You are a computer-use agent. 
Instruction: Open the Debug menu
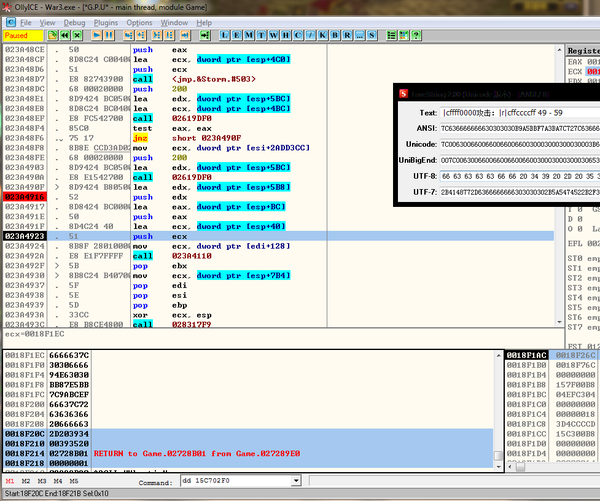point(76,21)
